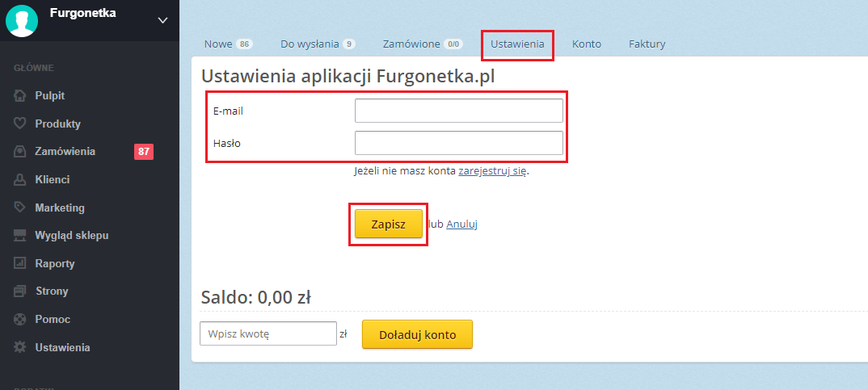
Task: Click the Wygląd sklepu storefront icon
Action: tap(20, 236)
